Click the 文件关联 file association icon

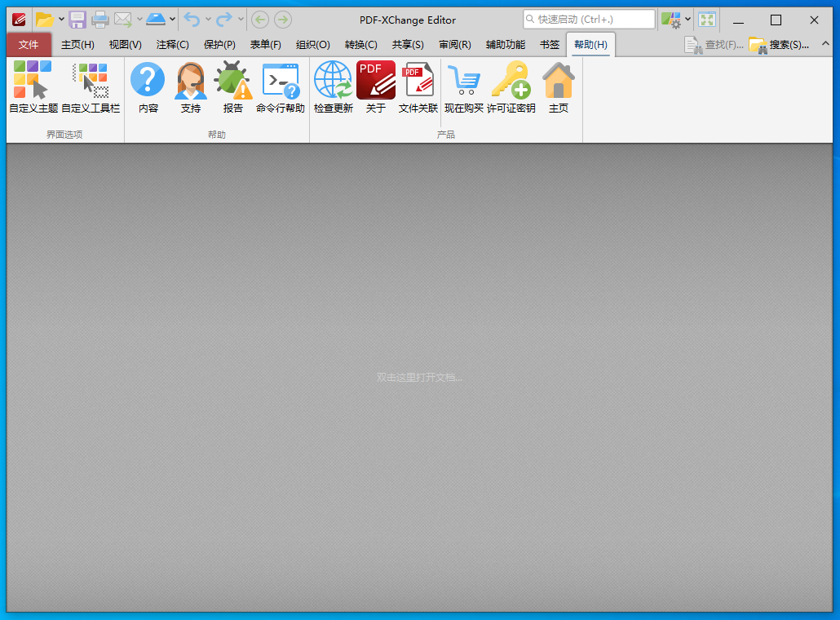pos(418,80)
